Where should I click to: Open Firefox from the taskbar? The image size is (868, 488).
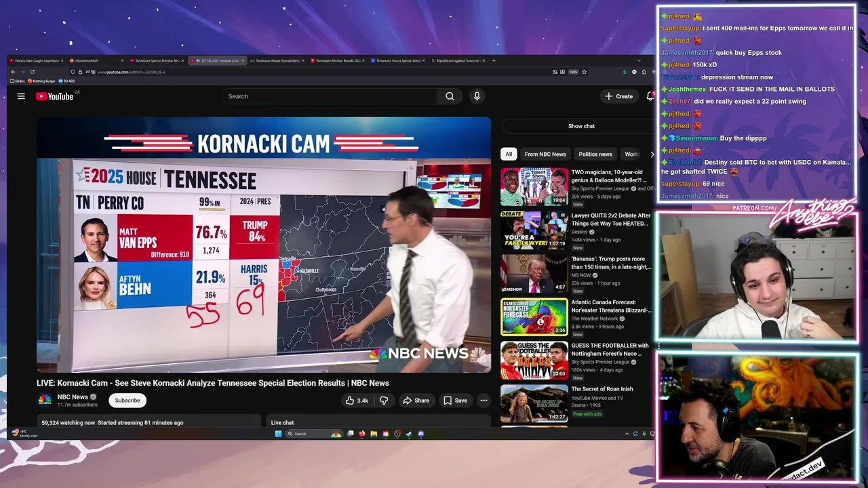(x=362, y=434)
